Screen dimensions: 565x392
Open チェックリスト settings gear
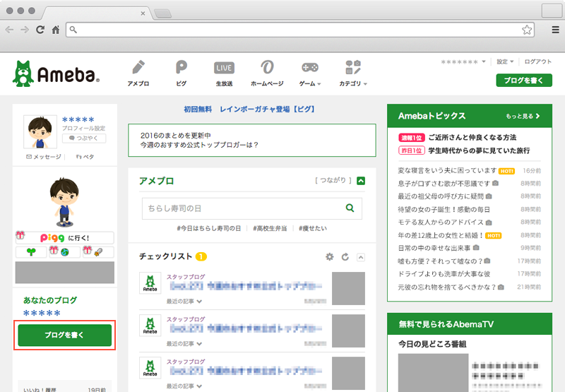329,257
